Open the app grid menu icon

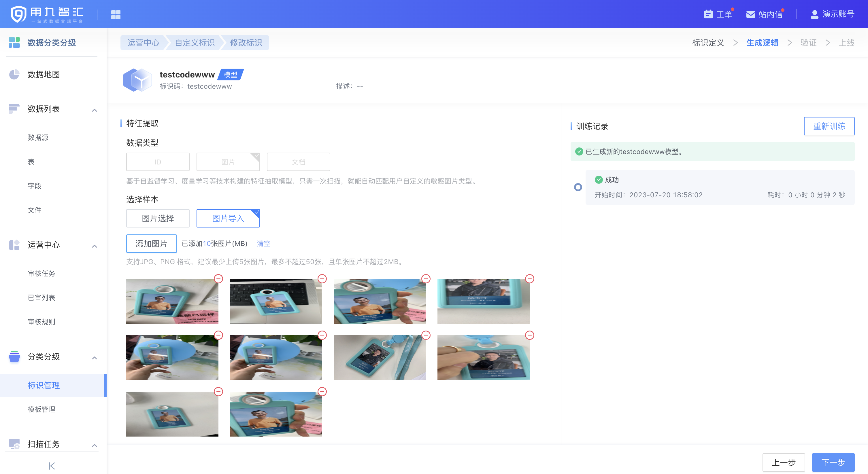116,14
